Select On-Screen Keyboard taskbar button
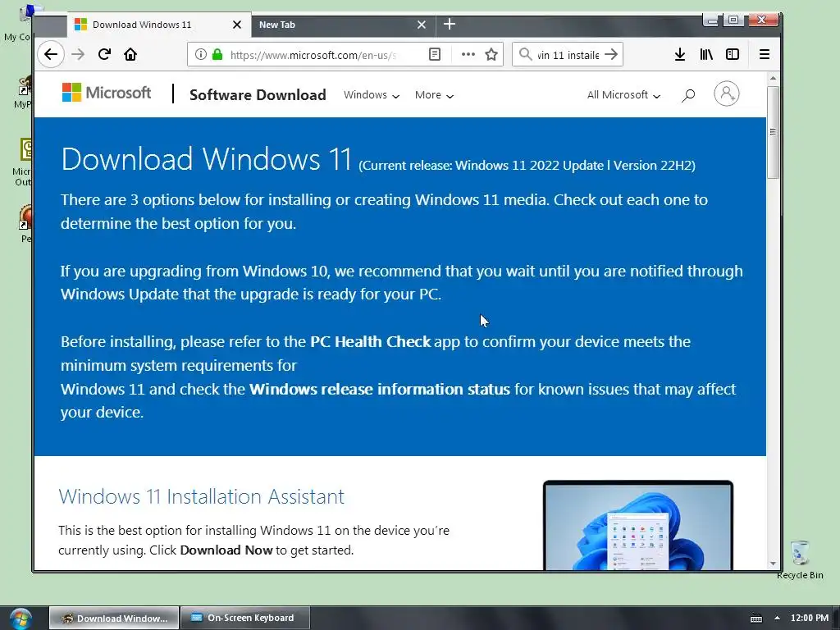Viewport: 840px width, 630px height. [x=244, y=618]
